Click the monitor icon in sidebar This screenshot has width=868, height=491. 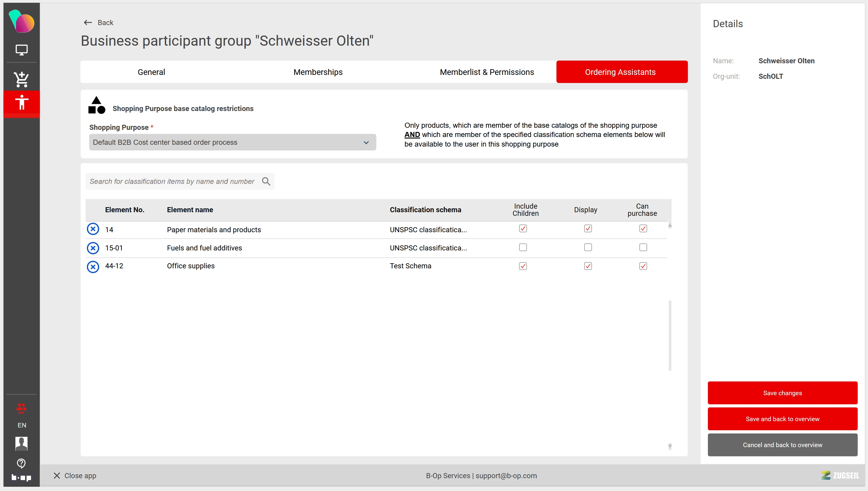pos(22,50)
